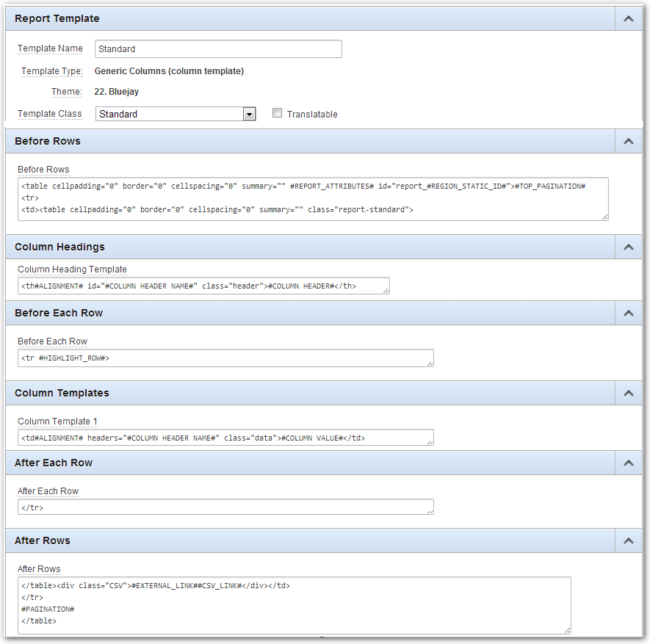Collapse the Column Headings section chevron
650x644 pixels.
pos(629,247)
